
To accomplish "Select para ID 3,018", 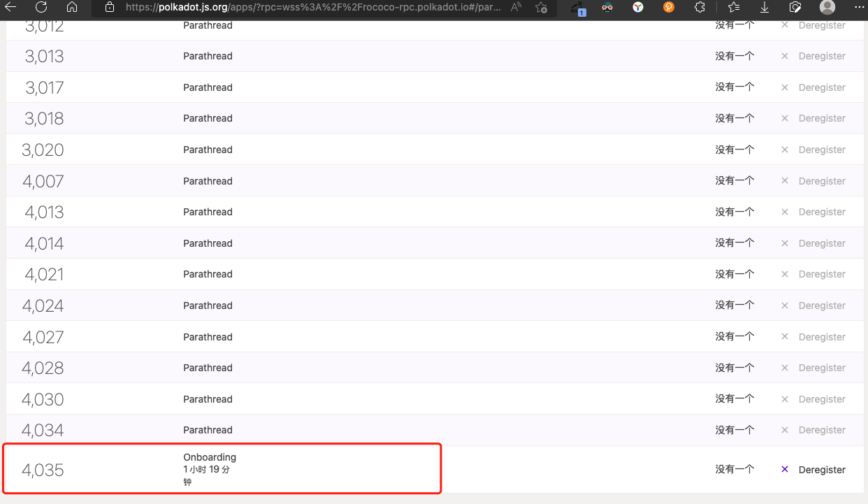I will pyautogui.click(x=44, y=119).
